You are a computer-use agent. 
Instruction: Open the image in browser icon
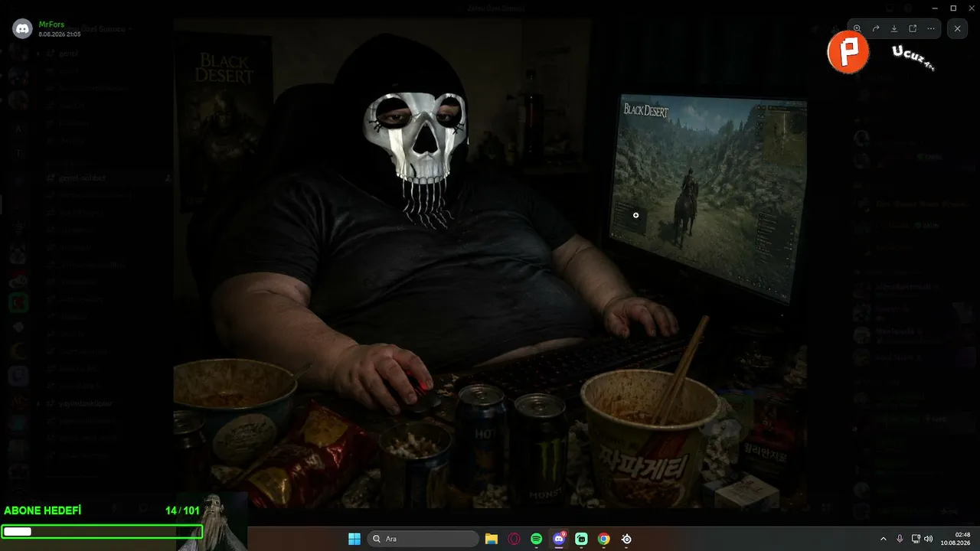tap(913, 29)
